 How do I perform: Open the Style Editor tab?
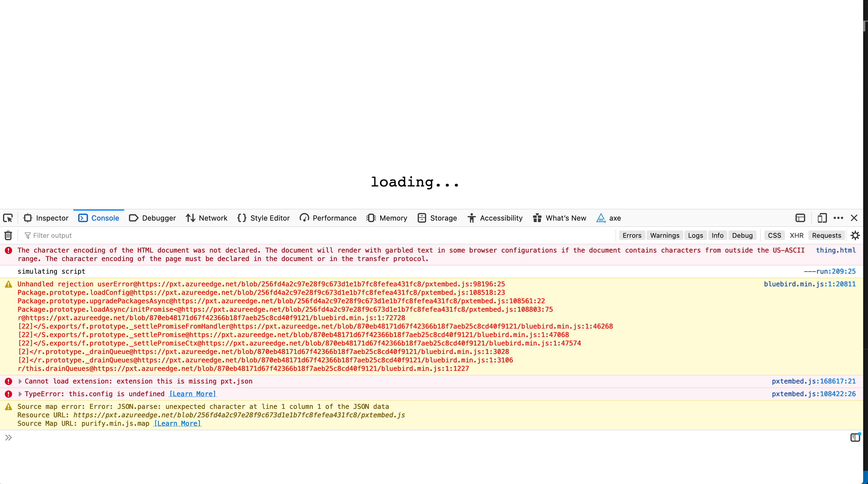263,218
